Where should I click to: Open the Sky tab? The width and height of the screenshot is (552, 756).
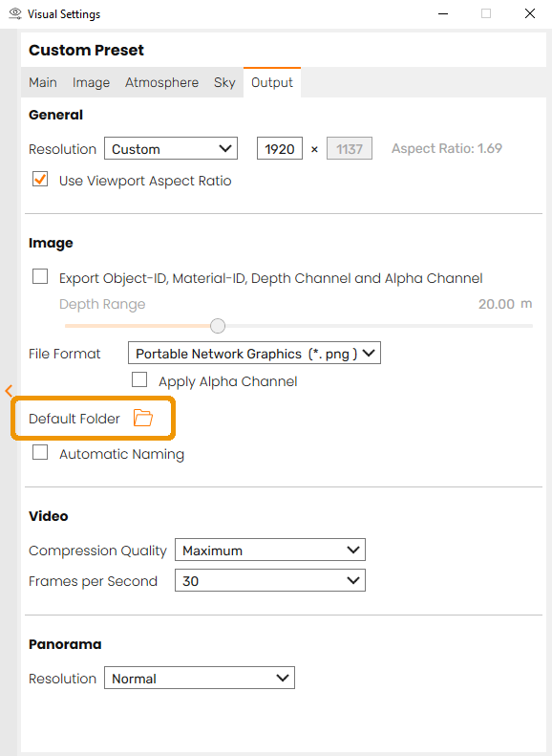pyautogui.click(x=224, y=82)
